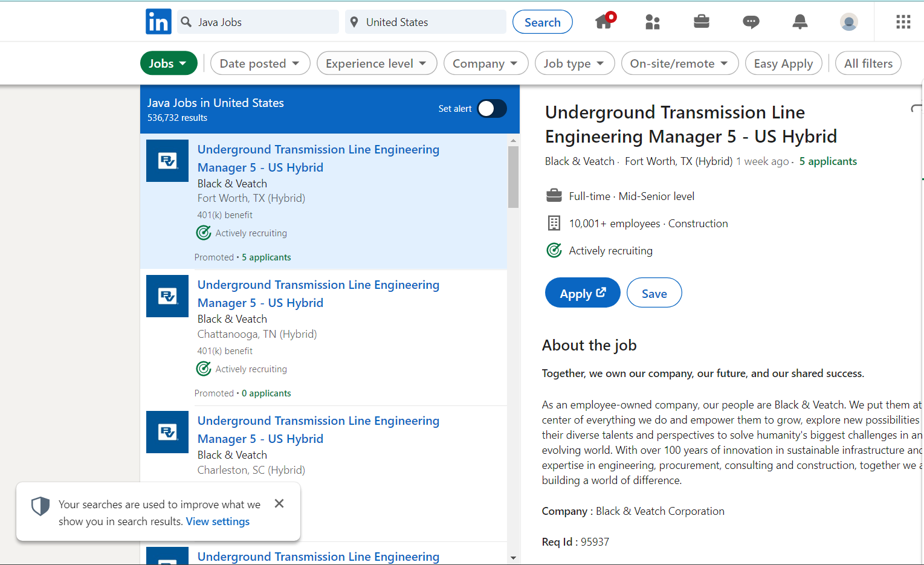Click '10,001+ employees · Construction' text
The height and width of the screenshot is (565, 924).
click(x=648, y=224)
